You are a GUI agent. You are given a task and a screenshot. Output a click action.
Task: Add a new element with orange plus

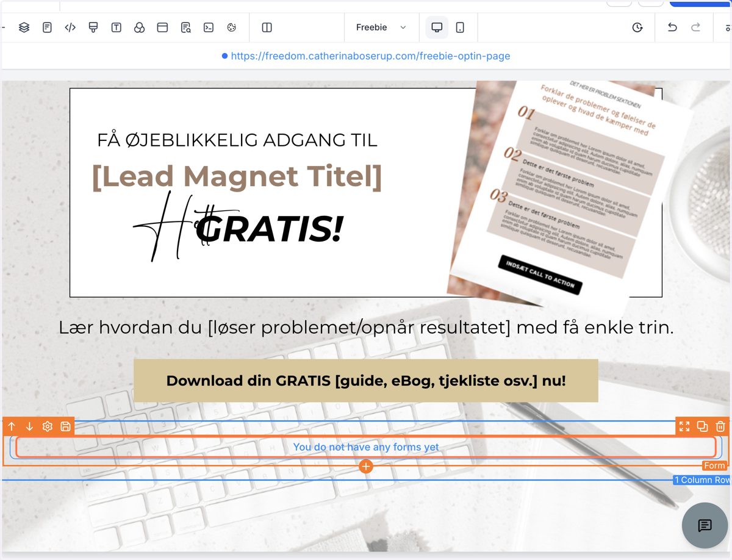tap(366, 466)
